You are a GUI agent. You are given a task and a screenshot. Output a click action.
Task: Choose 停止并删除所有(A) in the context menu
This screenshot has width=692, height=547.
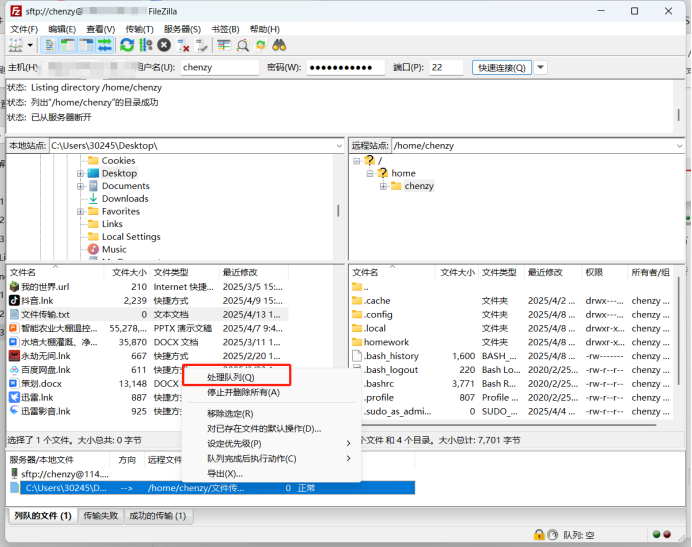[x=243, y=392]
